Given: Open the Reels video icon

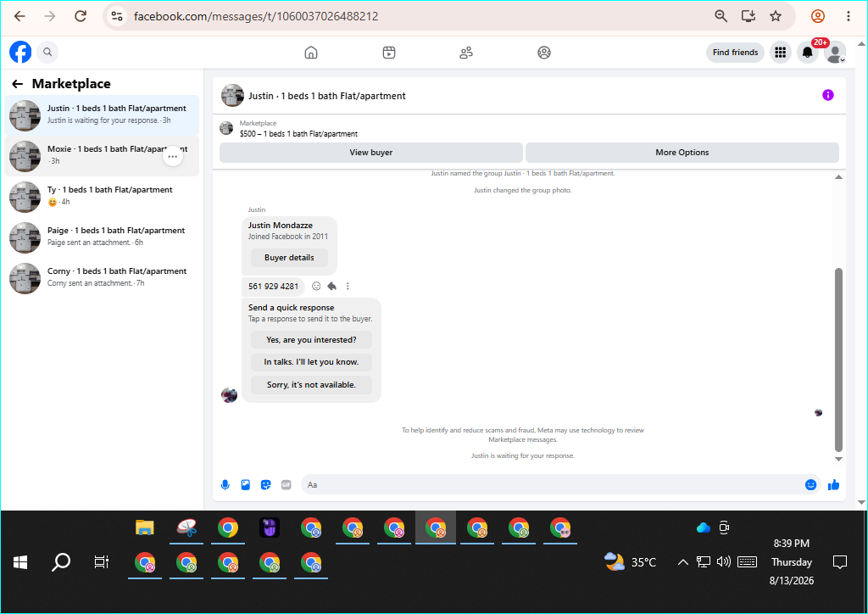Looking at the screenshot, I should point(389,53).
